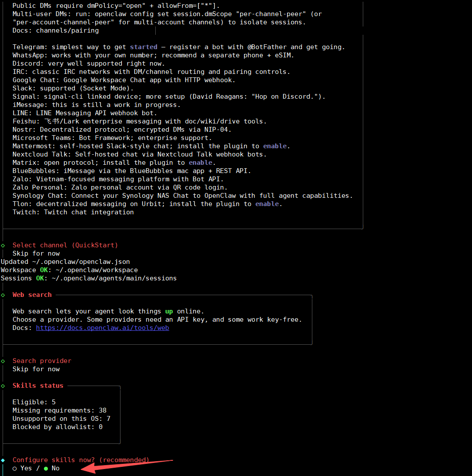Click the 'Select channel (QuickStart)' heading
The image size is (472, 476).
(x=65, y=245)
